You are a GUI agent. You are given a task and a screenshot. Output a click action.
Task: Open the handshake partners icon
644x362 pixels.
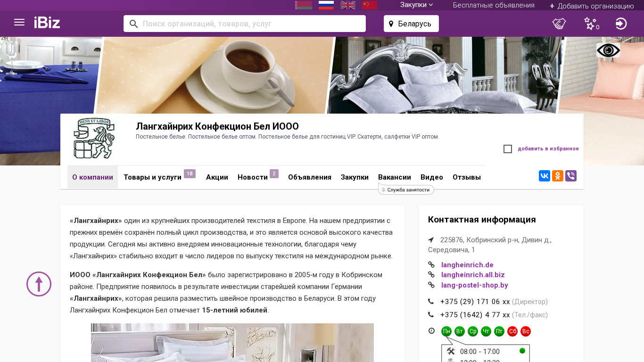(559, 24)
